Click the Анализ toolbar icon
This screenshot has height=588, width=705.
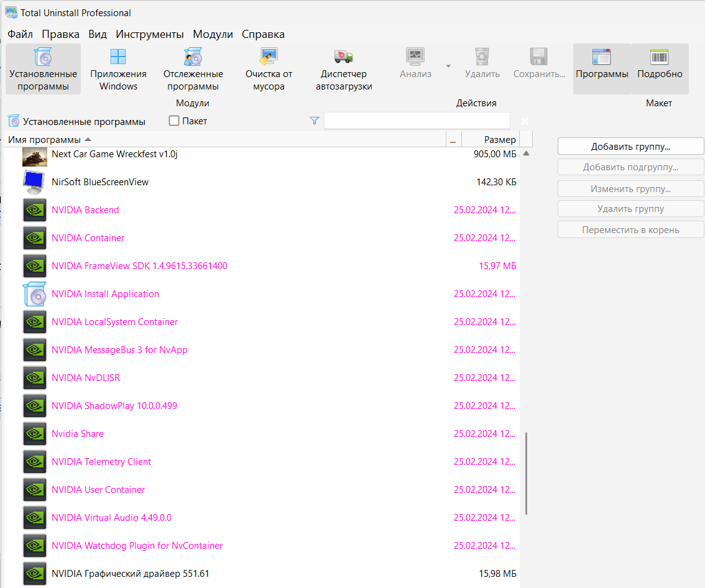415,57
